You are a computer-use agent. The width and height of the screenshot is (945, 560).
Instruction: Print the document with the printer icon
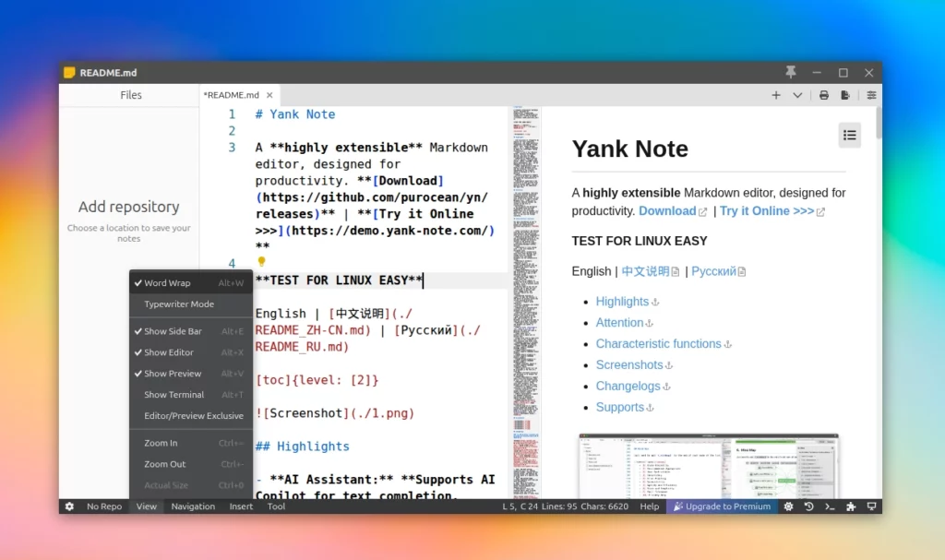pyautogui.click(x=823, y=95)
